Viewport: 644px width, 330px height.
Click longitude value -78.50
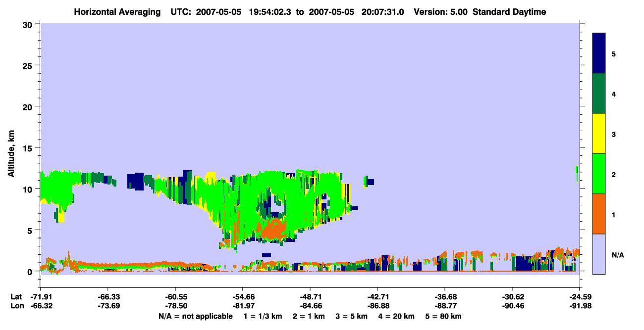175,306
